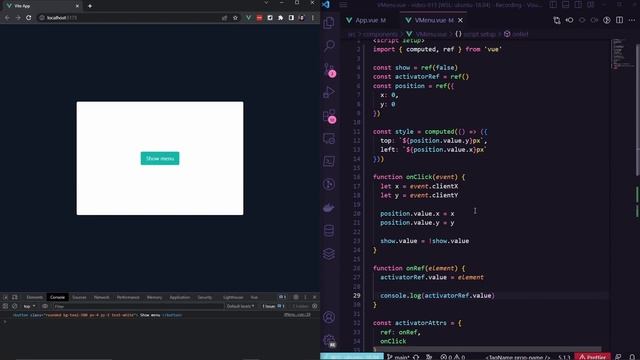Toggle VS Code primary side bar layout icon
The height and width of the screenshot is (360, 640).
pos(553,5)
